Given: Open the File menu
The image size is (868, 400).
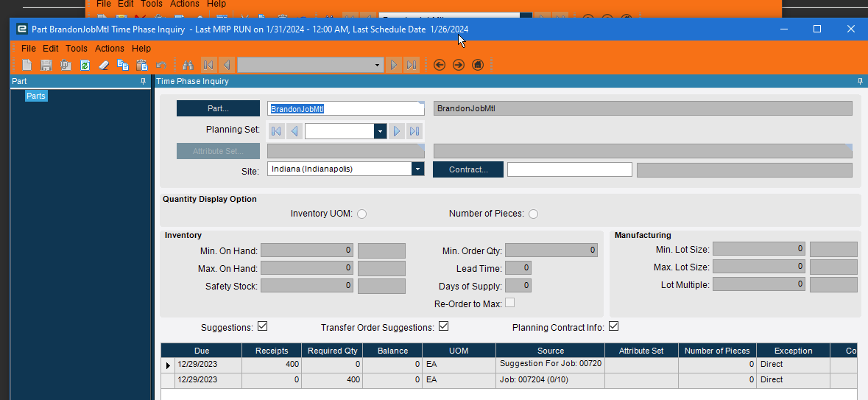Looking at the screenshot, I should 28,48.
